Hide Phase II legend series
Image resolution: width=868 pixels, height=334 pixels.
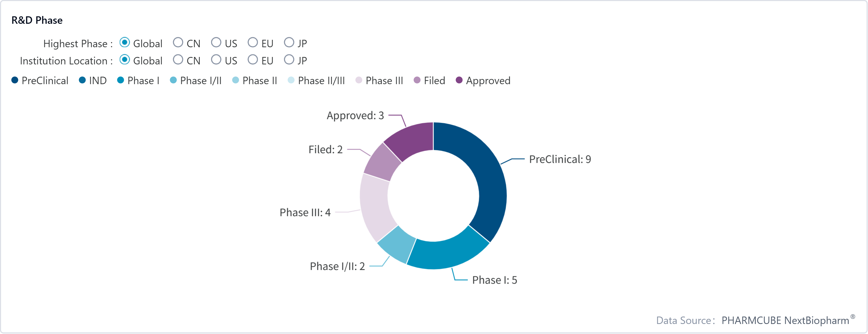coord(254,80)
